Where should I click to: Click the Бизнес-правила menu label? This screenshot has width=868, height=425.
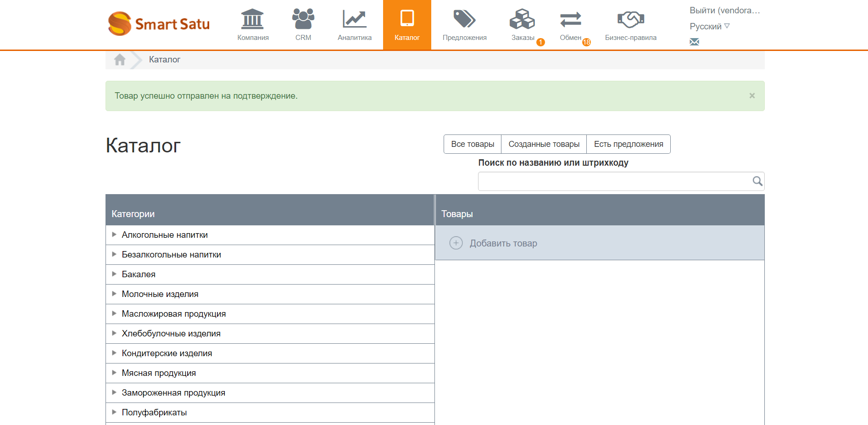point(631,38)
